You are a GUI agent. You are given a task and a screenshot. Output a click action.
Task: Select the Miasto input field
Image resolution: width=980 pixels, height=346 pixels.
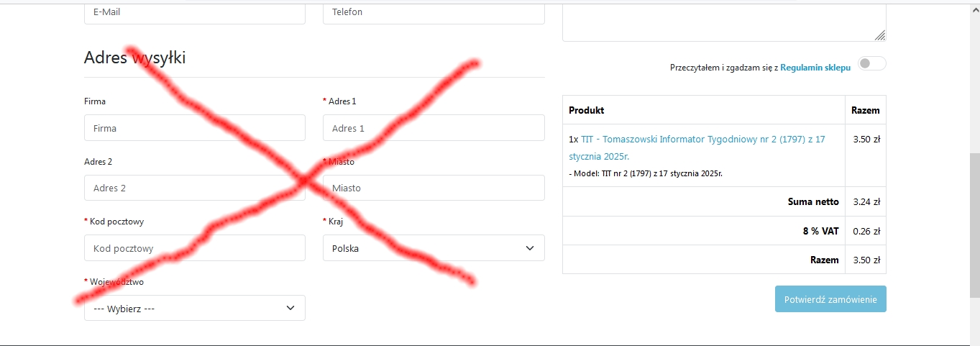coord(434,188)
